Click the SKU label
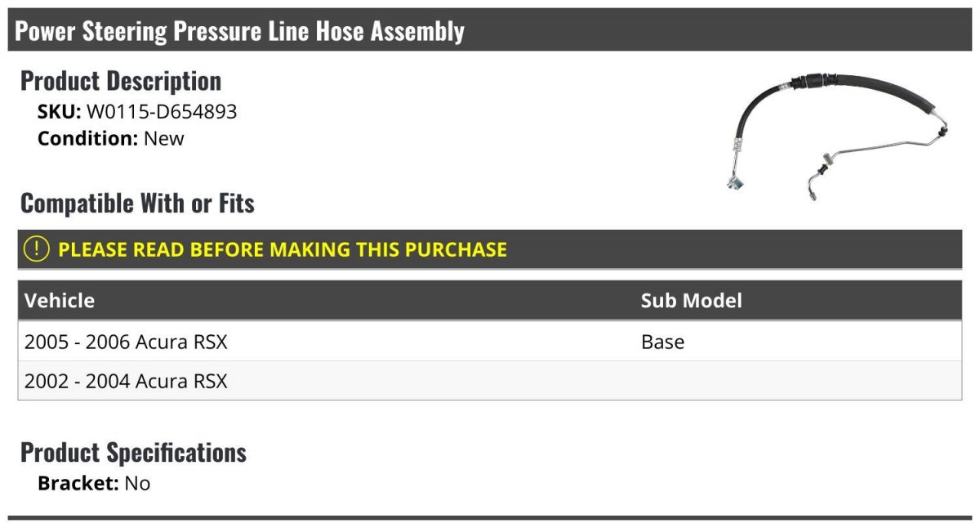Screen dimensions: 980x528 coord(60,112)
